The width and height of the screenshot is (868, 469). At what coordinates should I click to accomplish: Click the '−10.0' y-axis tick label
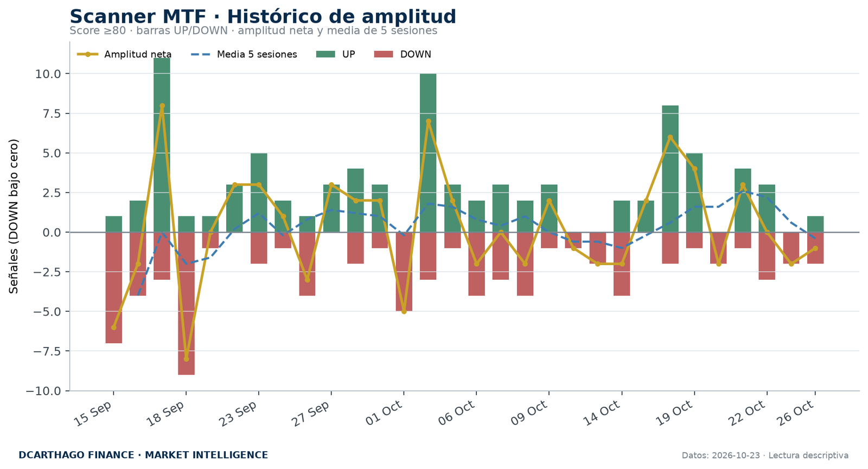click(44, 390)
